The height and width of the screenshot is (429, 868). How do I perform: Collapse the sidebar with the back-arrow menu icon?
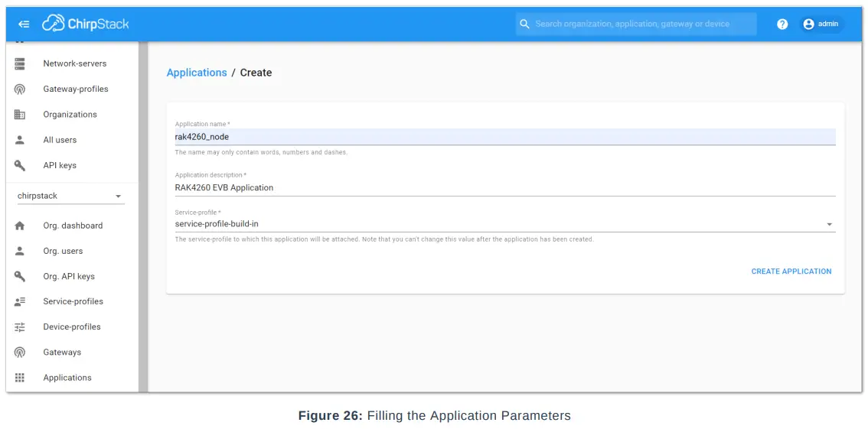pyautogui.click(x=24, y=24)
